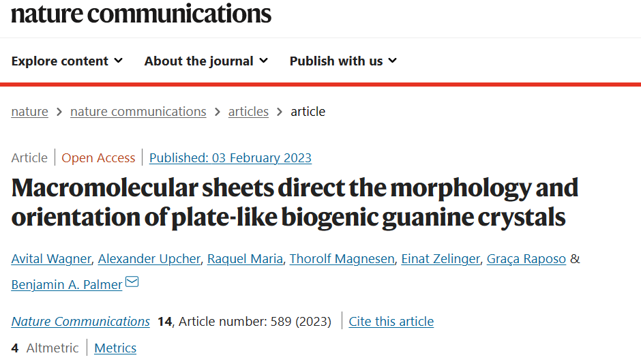Click the Graça Raposo author link
This screenshot has width=641, height=364.
(526, 258)
